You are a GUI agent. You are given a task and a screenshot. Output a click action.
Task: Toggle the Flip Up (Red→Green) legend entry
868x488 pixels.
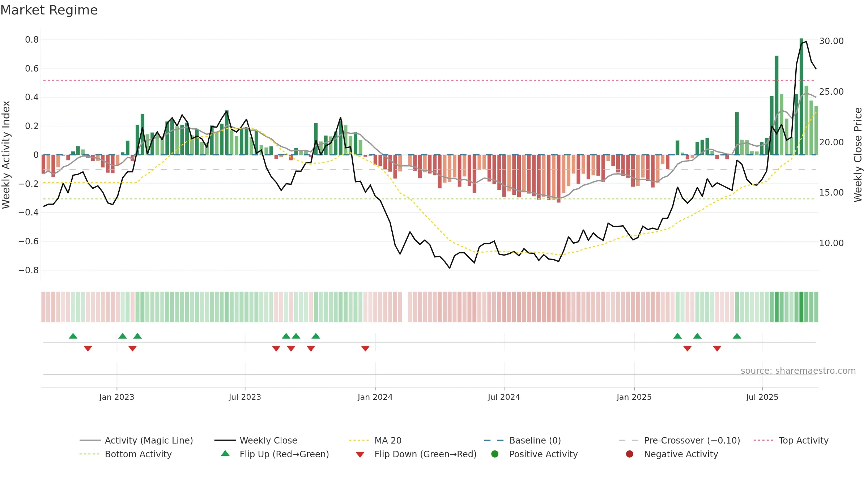point(275,454)
